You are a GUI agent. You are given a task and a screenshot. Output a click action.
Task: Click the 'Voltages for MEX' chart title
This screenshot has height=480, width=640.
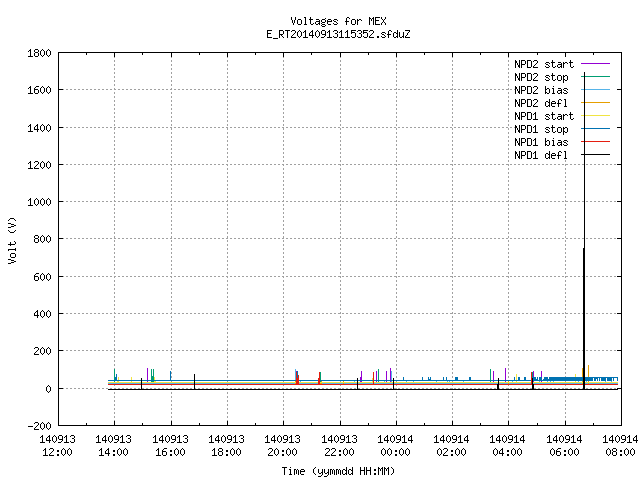pyautogui.click(x=338, y=21)
